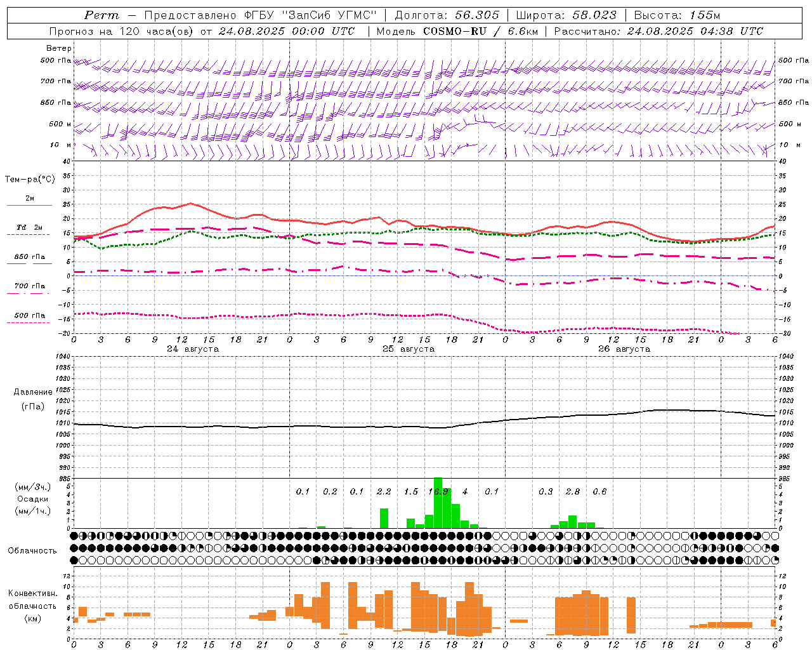Click the solid red '2м' legend line
Image resolution: width=812 pixels, height=650 pixels.
29,205
